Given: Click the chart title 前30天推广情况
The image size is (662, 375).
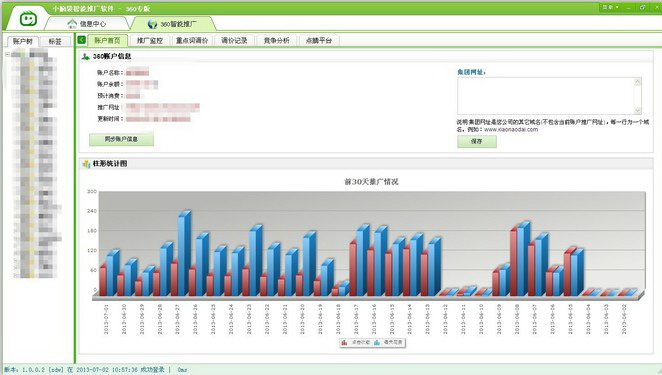Looking at the screenshot, I should [x=372, y=182].
